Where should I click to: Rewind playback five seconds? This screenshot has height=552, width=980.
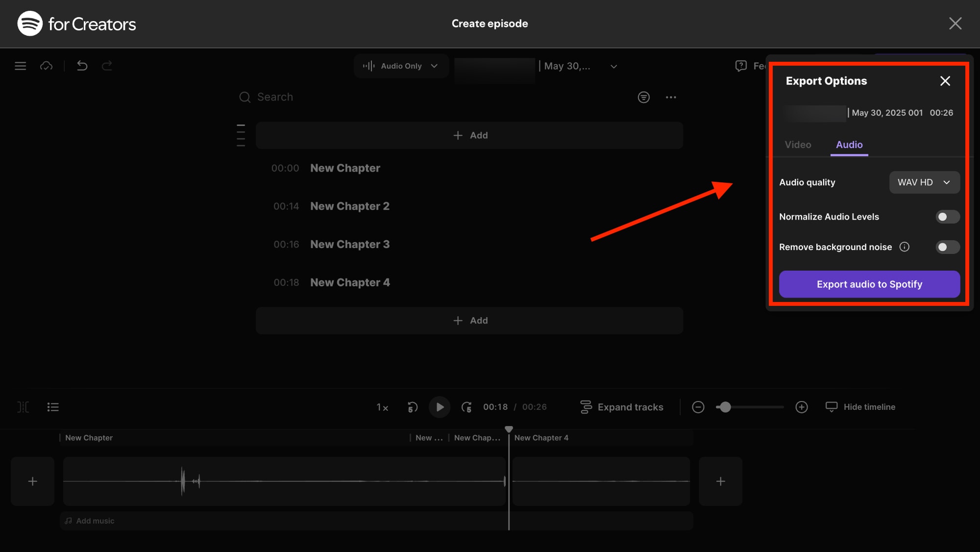(413, 407)
